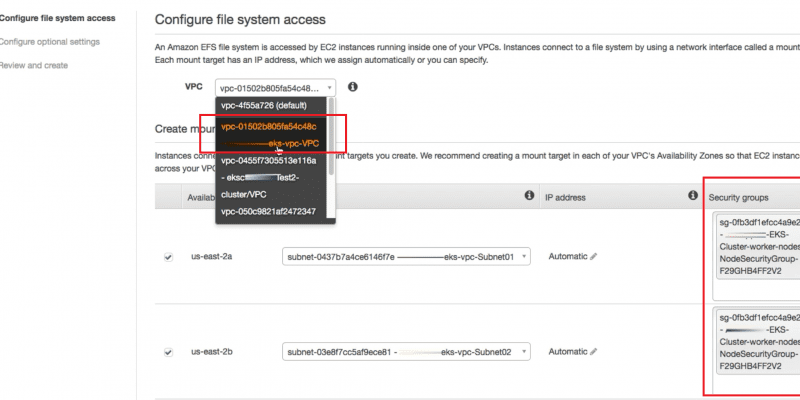800x400 pixels.
Task: Go to Configure optional settings step
Action: 49,42
